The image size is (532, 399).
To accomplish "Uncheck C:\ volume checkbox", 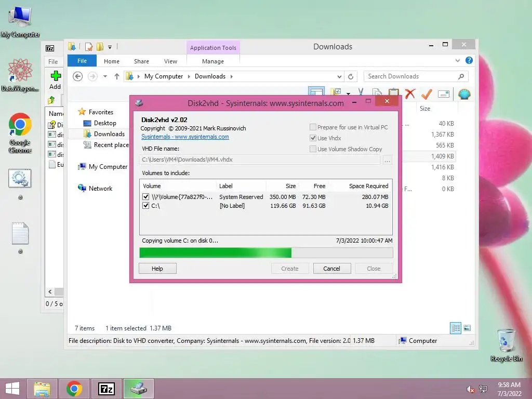I will pyautogui.click(x=146, y=206).
